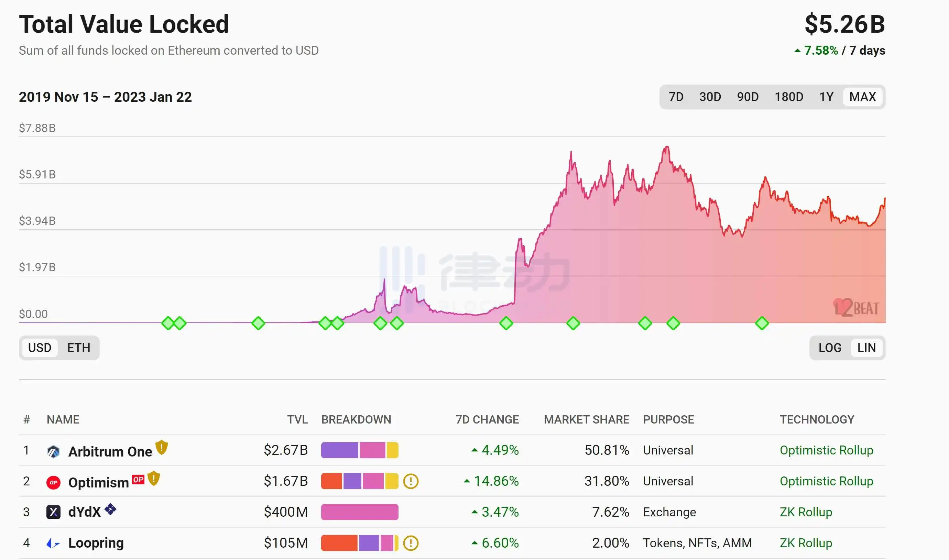This screenshot has height=560, width=949.
Task: Click the Total Value Locked heading
Action: pos(124,24)
